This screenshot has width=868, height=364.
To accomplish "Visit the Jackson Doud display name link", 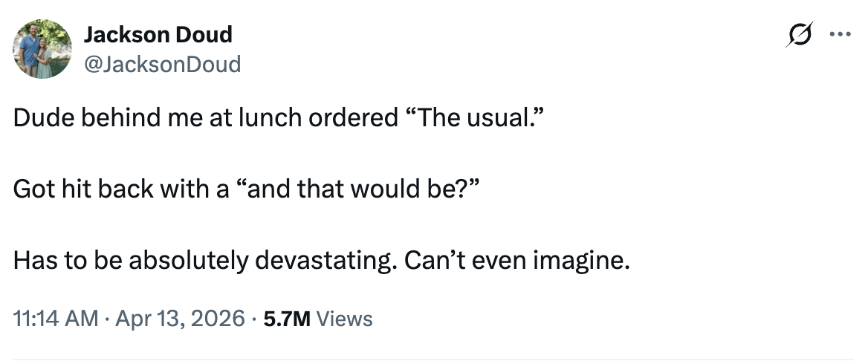I will click(158, 34).
